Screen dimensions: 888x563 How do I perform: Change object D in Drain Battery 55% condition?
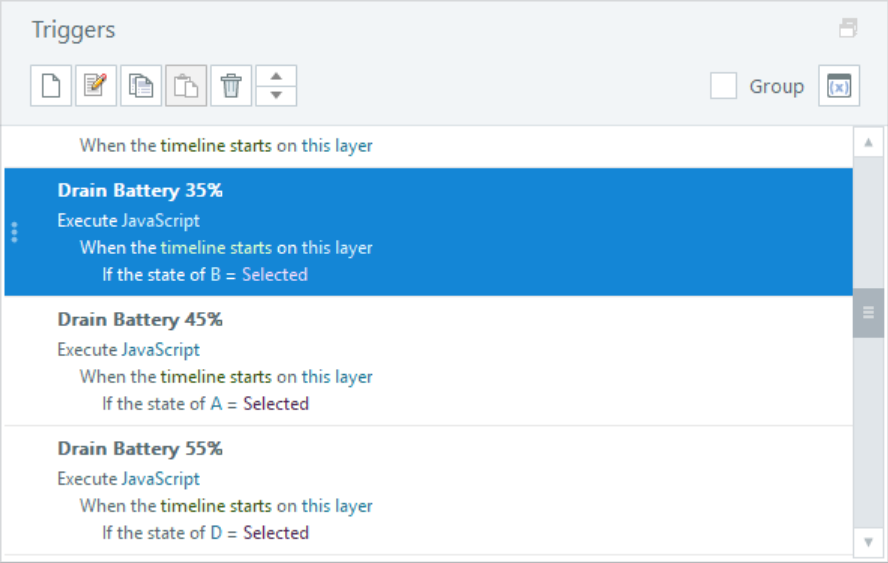[215, 533]
